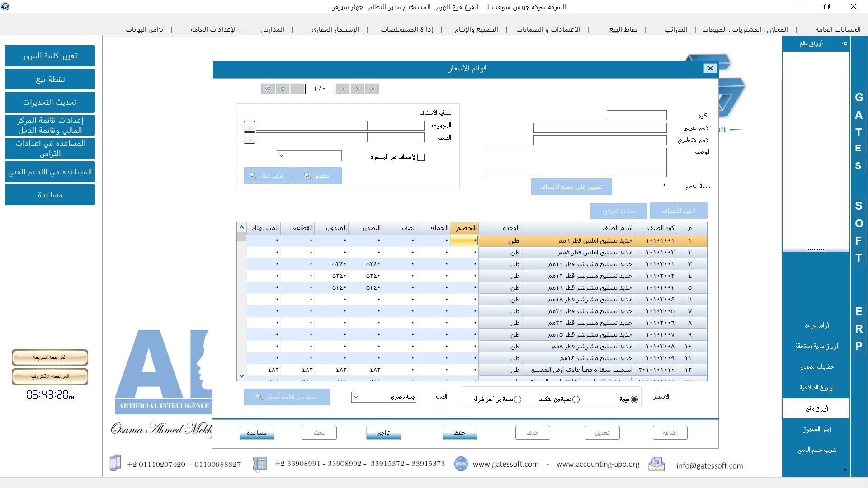Open the filter dropdown beside unpriced items
The height and width of the screenshot is (488, 868).
tap(309, 156)
